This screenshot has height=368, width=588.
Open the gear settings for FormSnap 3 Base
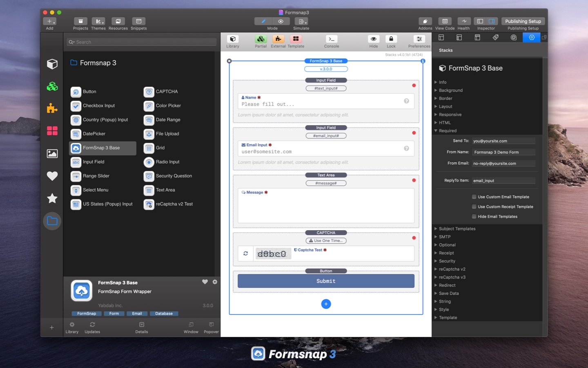click(215, 282)
